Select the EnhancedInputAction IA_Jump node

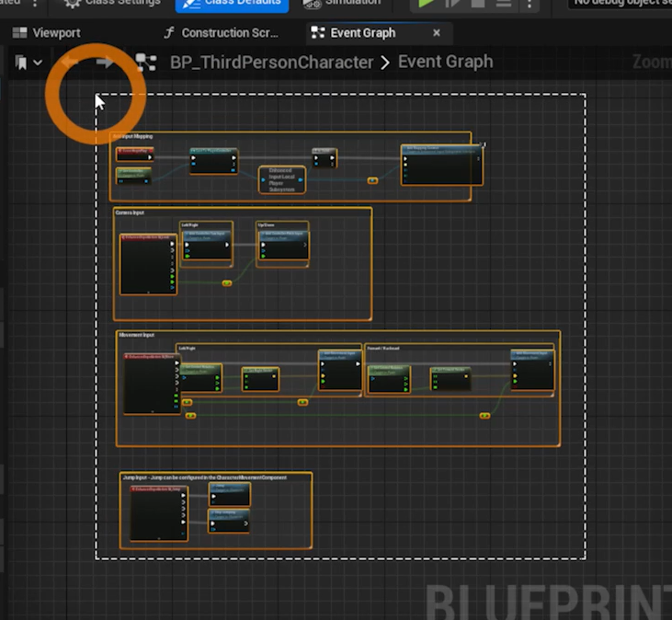tap(158, 513)
